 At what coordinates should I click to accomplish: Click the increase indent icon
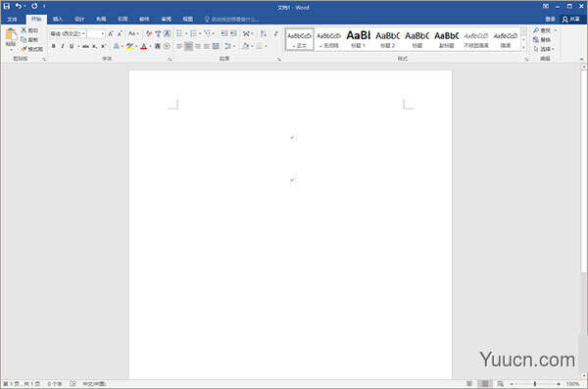pos(233,33)
